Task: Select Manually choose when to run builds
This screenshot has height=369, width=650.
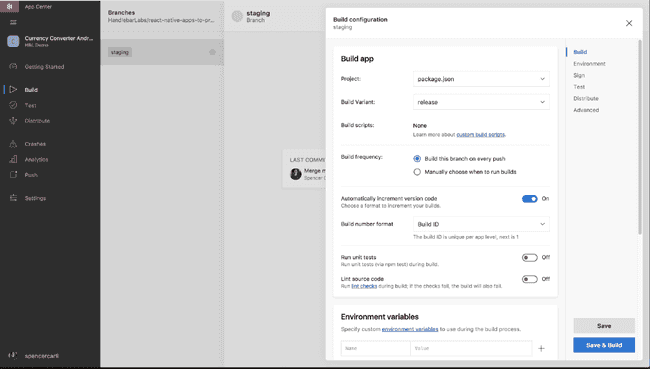Action: [x=417, y=172]
